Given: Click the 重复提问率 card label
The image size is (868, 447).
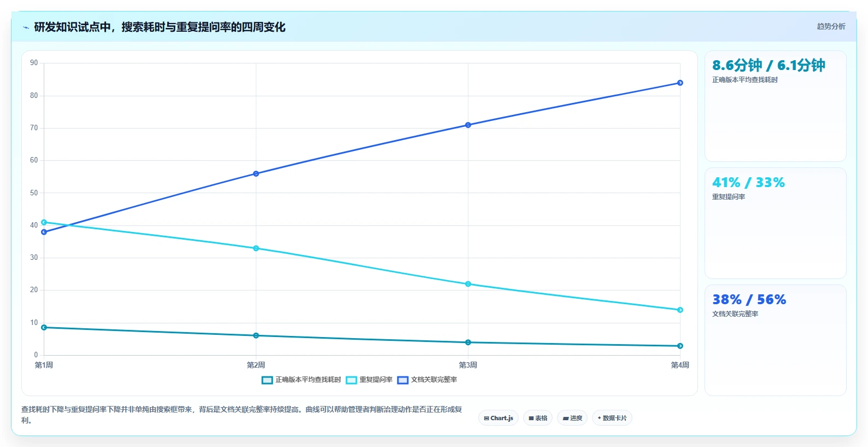Looking at the screenshot, I should pos(728,197).
